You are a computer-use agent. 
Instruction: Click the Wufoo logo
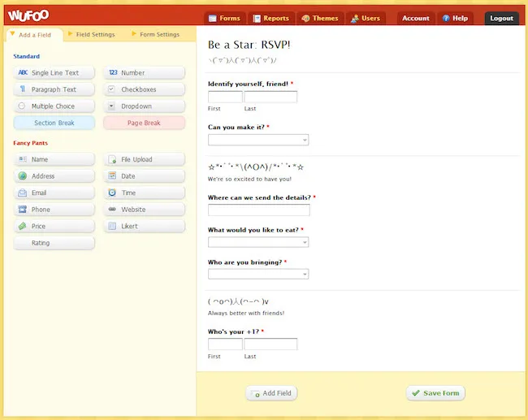[28, 15]
